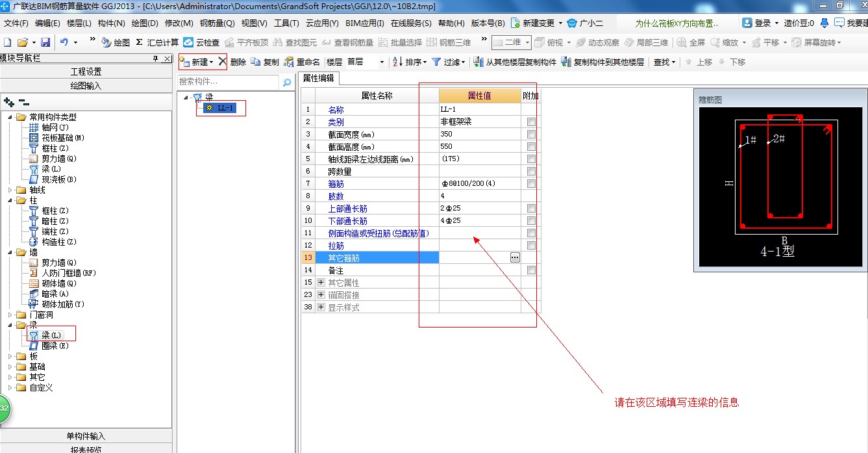The height and width of the screenshot is (453, 868).
Task: Click the 单构件输入 button
Action: click(x=86, y=436)
